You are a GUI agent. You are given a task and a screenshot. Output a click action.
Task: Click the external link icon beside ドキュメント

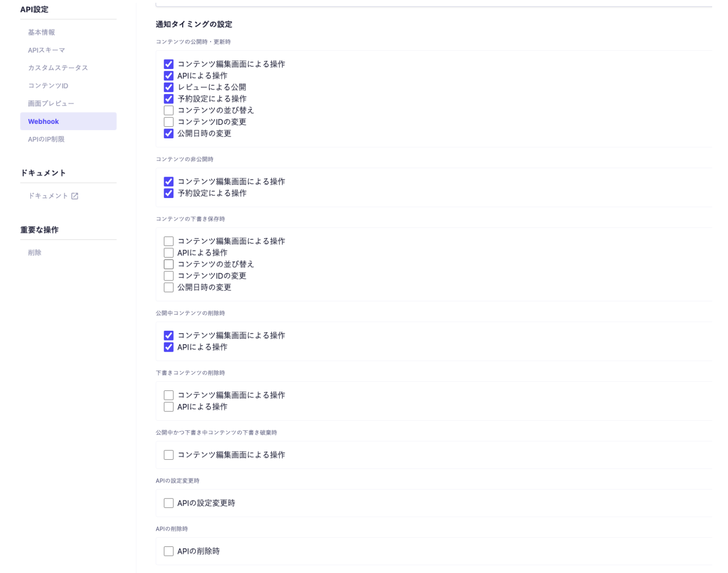coord(75,196)
